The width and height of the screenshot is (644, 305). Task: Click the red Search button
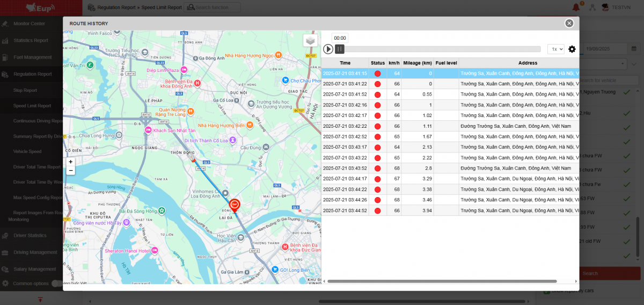590,273
